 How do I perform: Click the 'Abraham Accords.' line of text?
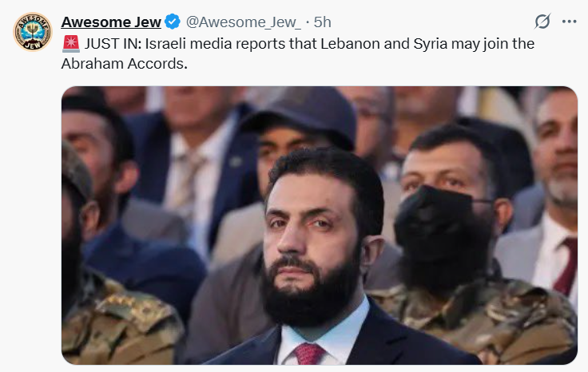(124, 64)
